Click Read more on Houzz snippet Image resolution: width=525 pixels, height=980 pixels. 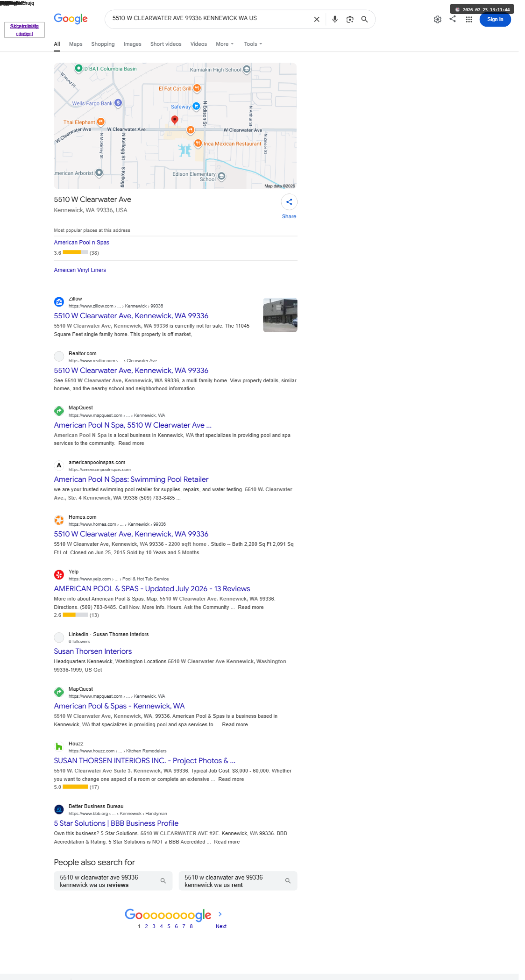coord(231,780)
